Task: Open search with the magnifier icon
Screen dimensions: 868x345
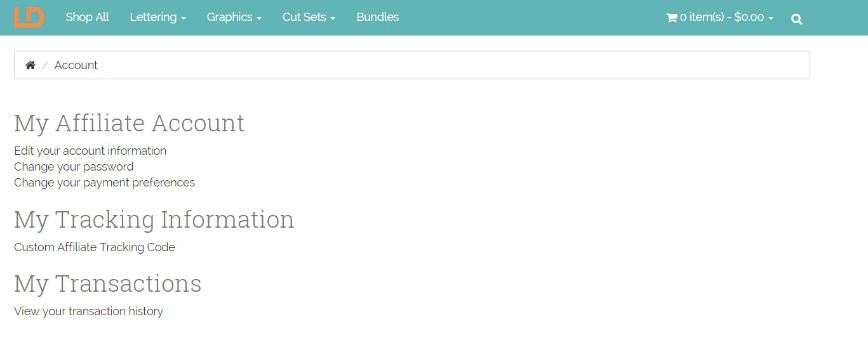Action: coord(796,19)
